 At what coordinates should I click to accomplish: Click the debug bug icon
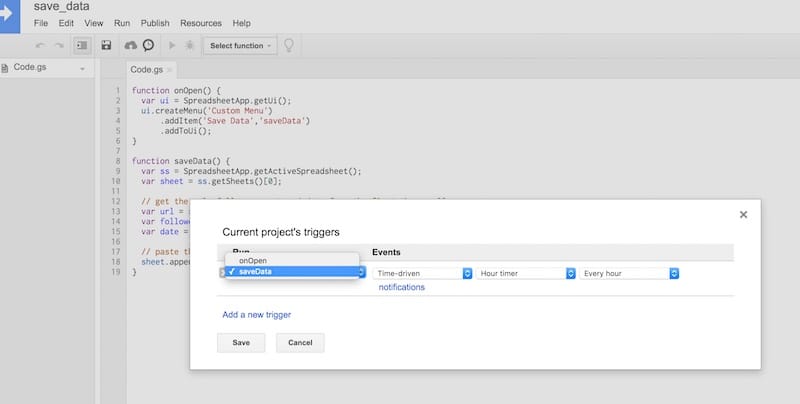pyautogui.click(x=189, y=45)
